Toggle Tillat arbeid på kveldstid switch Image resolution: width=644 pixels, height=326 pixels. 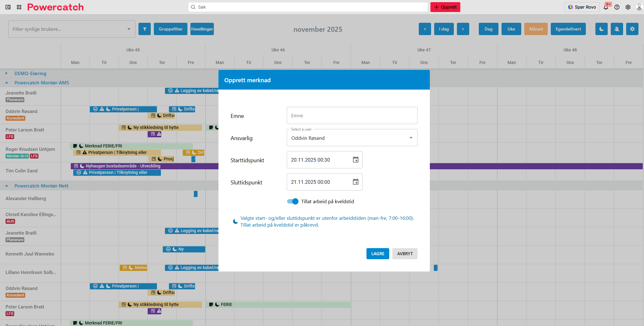click(293, 201)
